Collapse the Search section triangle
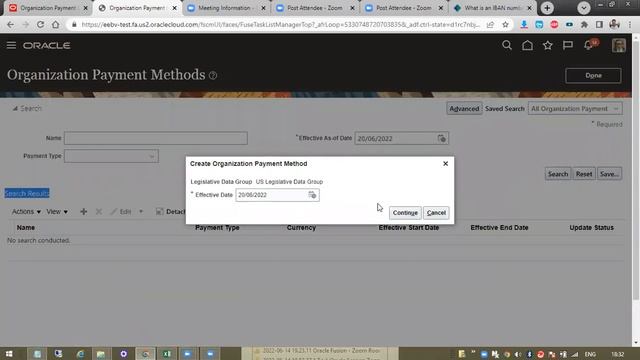640x360 pixels. click(15, 109)
